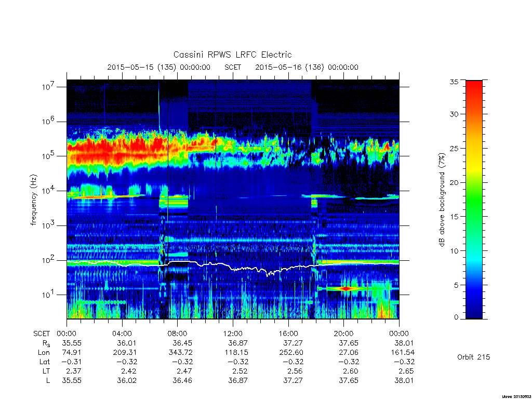Click the "Orbit 215" text
This screenshot has height=399, width=532.
click(474, 357)
